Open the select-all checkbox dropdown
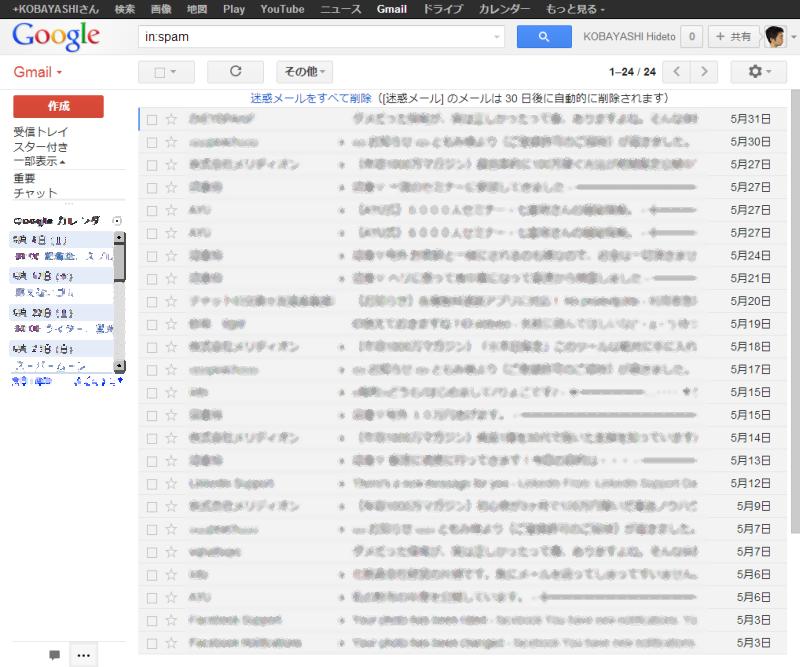 166,72
